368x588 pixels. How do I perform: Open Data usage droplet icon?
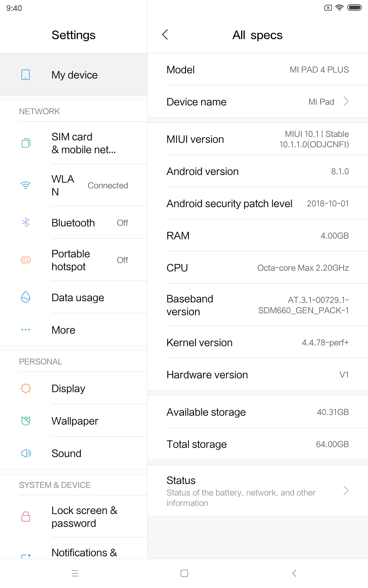click(26, 297)
